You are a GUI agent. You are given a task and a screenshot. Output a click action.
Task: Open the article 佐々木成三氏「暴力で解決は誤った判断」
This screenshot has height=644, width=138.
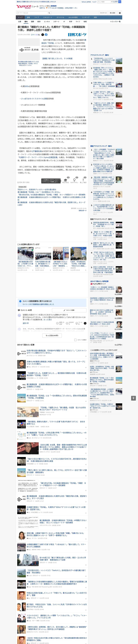point(63,559)
